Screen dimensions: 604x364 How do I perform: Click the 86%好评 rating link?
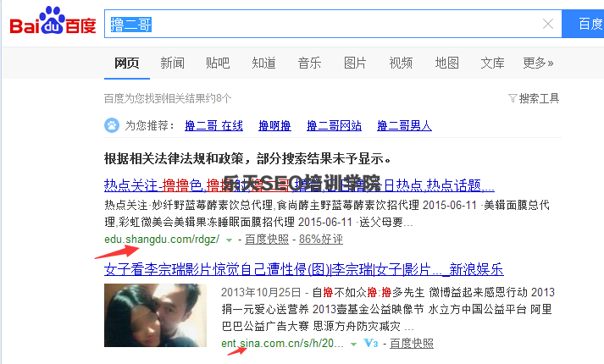point(321,240)
